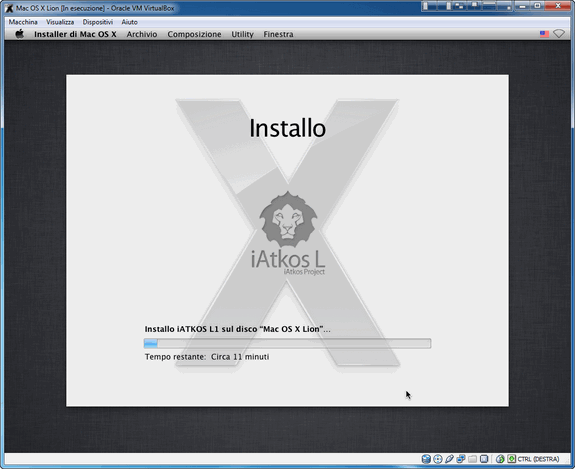
Task: Open the Archivio menu
Action: coord(142,34)
